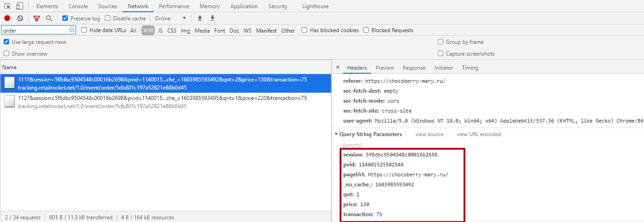This screenshot has width=644, height=222.
Task: Toggle the red filter funnel icon
Action: click(x=37, y=18)
